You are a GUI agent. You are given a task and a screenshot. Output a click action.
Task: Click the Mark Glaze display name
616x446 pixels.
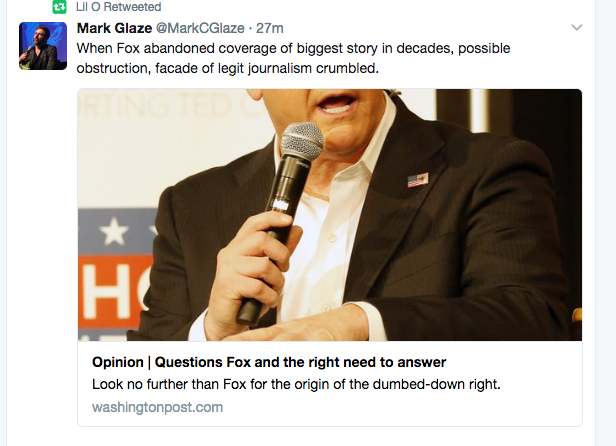[x=114, y=28]
